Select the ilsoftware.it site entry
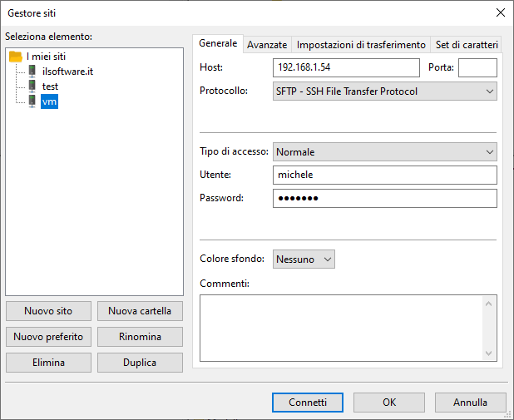The height and width of the screenshot is (420, 514). pyautogui.click(x=67, y=72)
